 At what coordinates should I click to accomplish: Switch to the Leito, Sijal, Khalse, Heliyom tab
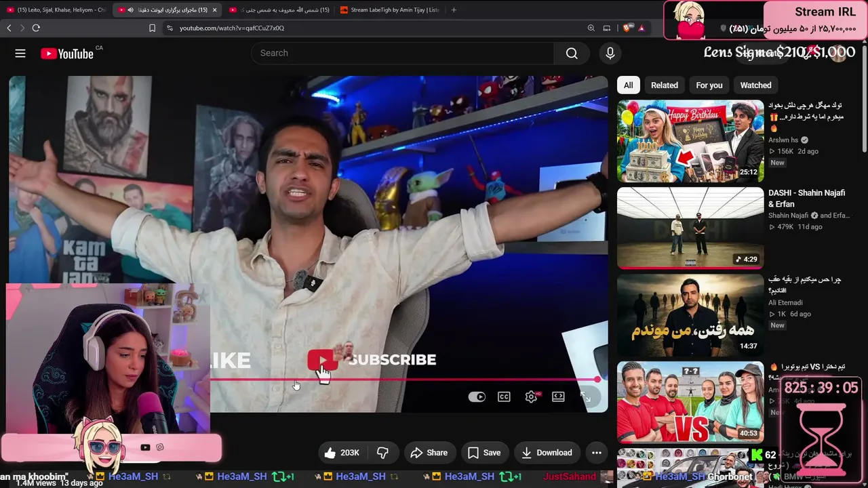(56, 9)
